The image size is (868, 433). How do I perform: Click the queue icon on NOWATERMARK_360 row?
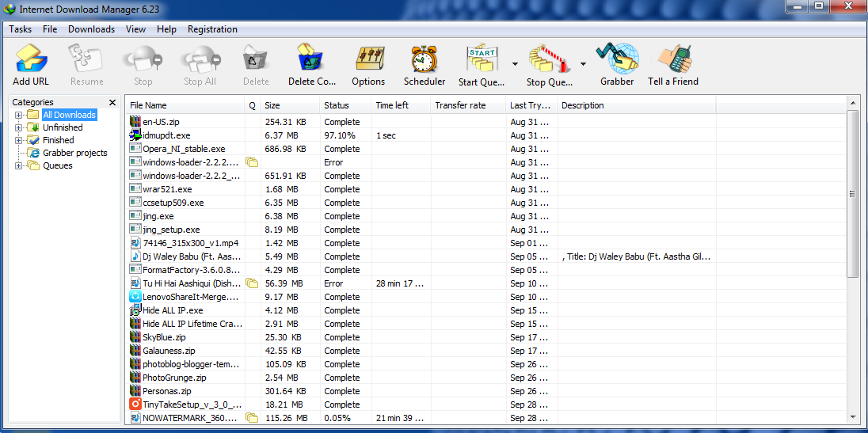[x=252, y=417]
